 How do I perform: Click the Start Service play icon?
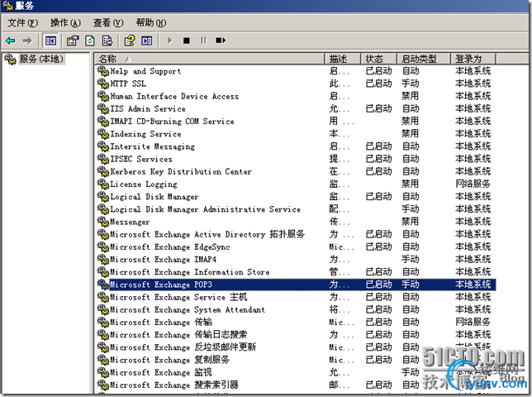[x=169, y=41]
